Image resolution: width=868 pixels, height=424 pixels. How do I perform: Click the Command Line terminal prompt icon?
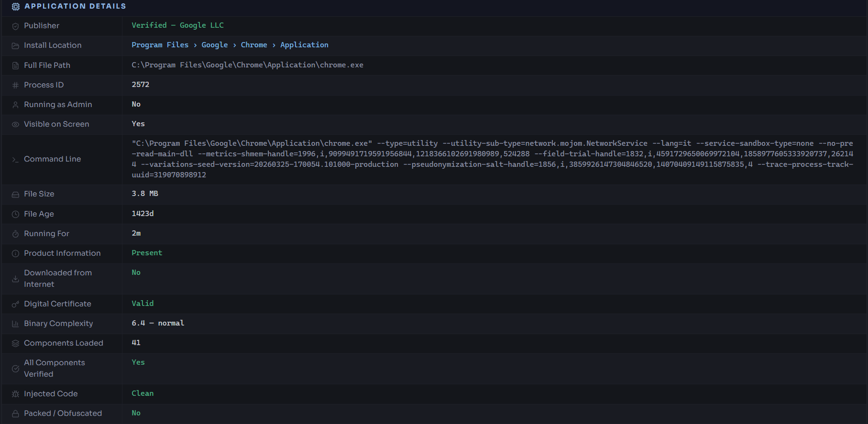click(15, 160)
